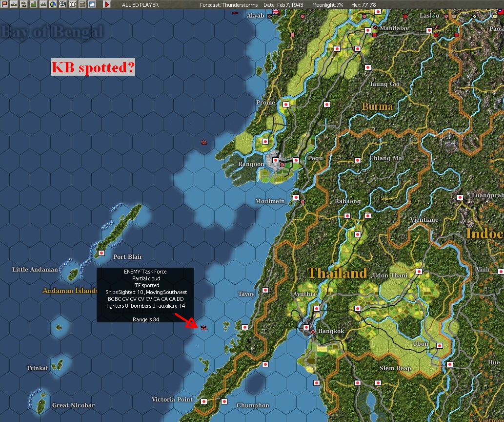Click the 'Partial cloud' tooltip line
Screen dimensions: 504x422
(x=146, y=278)
